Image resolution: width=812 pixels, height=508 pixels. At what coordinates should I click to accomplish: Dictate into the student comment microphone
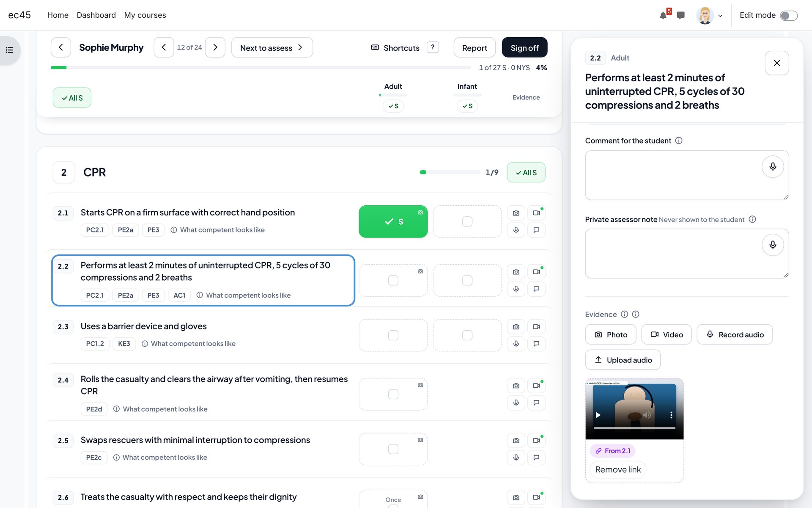coord(773,166)
